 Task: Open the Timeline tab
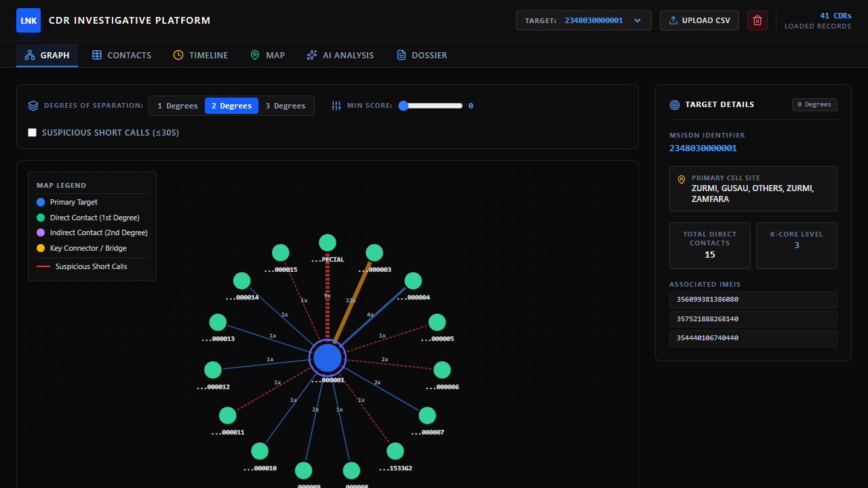point(201,56)
